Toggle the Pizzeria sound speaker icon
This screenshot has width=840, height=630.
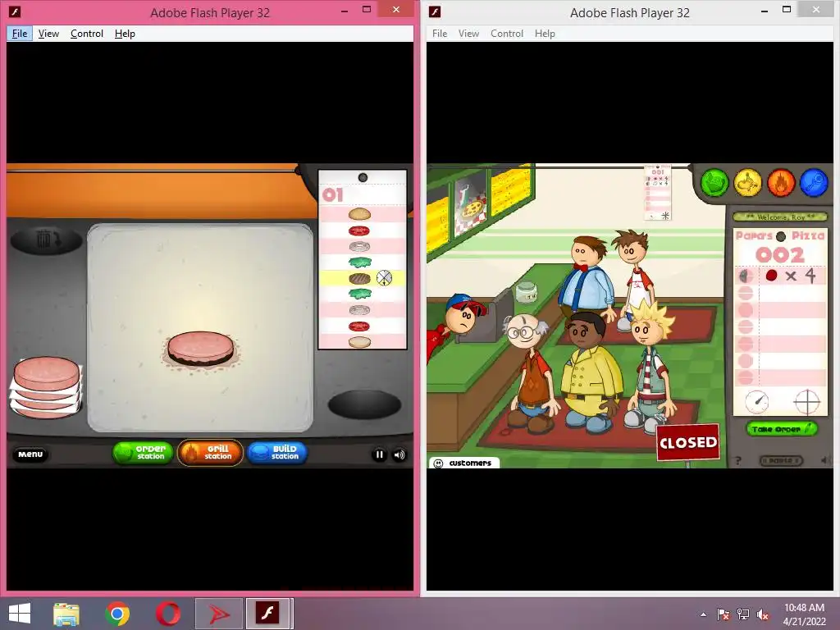click(825, 460)
